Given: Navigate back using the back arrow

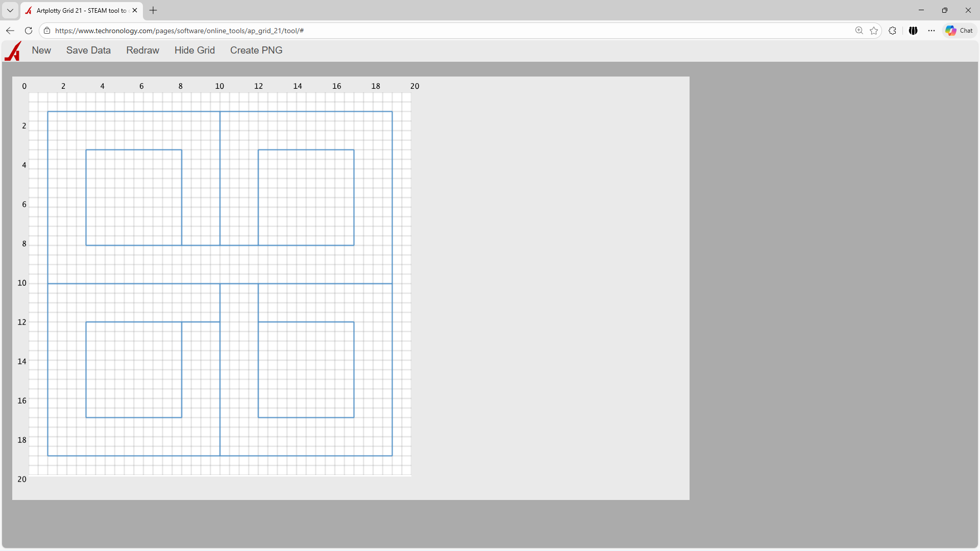Looking at the screenshot, I should point(10,31).
